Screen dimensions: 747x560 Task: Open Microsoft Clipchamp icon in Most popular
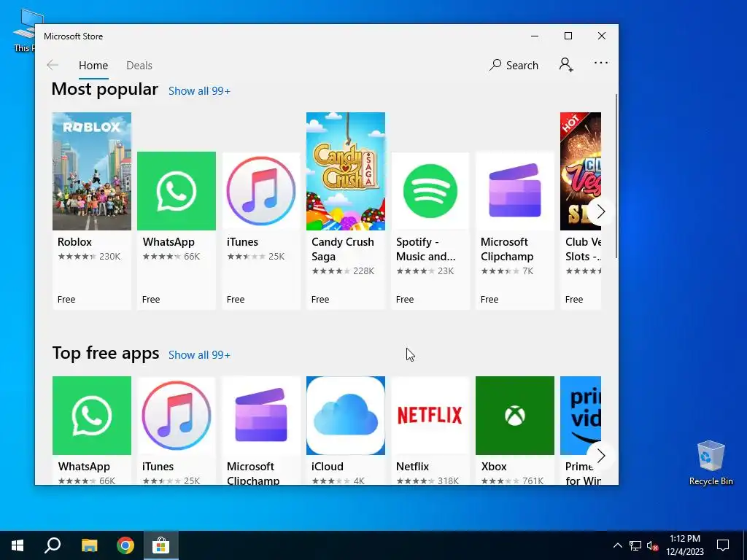[x=514, y=191]
